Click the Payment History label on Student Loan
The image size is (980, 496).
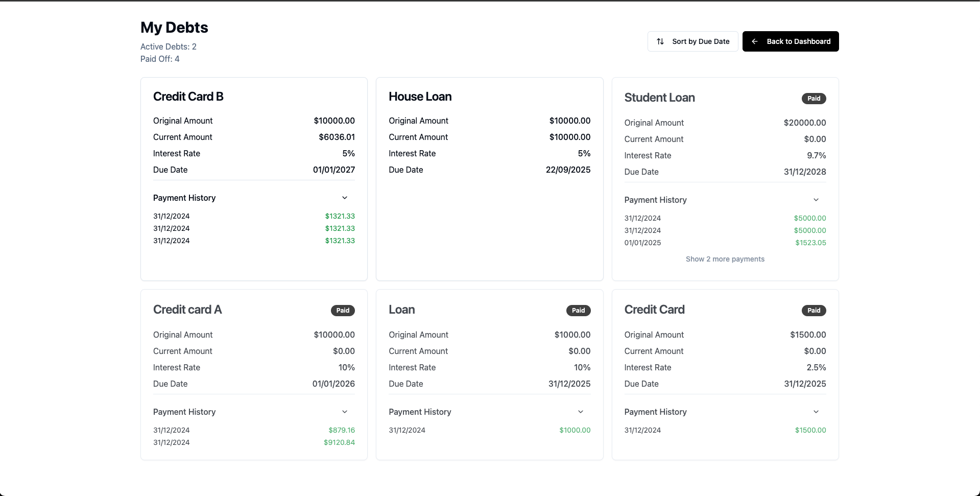[655, 200]
